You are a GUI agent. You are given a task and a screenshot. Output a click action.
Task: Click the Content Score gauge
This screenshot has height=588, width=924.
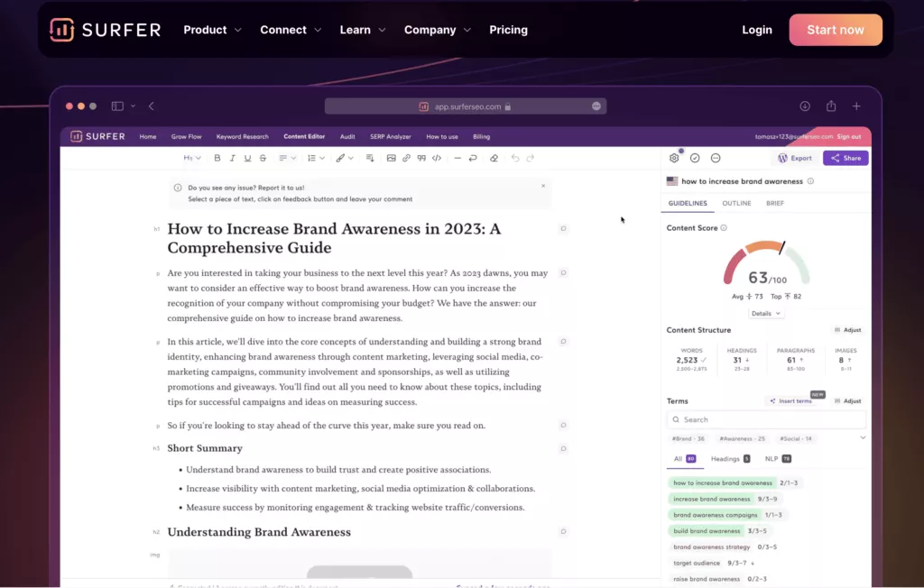click(x=766, y=265)
